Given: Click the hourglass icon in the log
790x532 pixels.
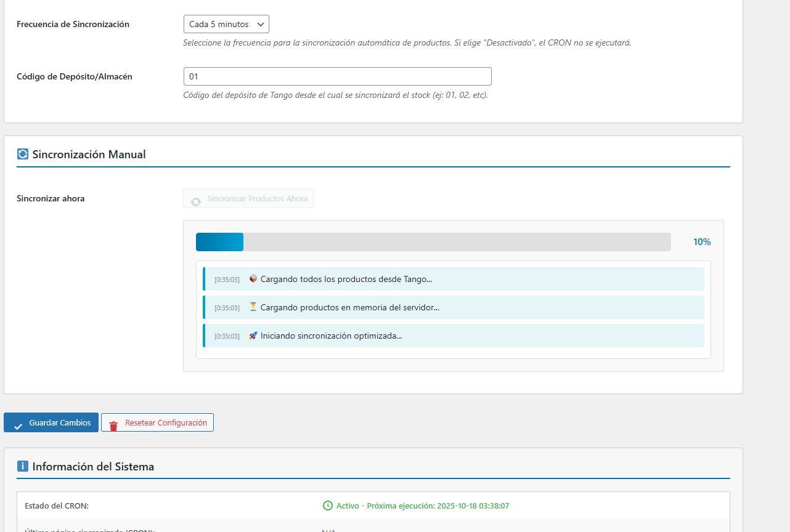Looking at the screenshot, I should pyautogui.click(x=253, y=307).
